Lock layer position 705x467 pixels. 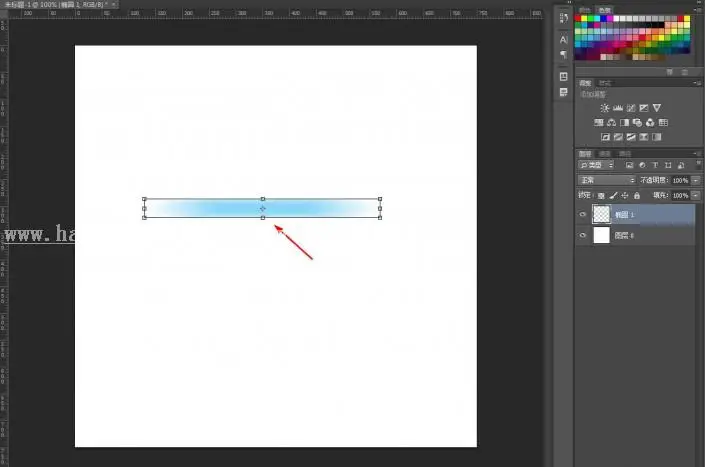625,196
